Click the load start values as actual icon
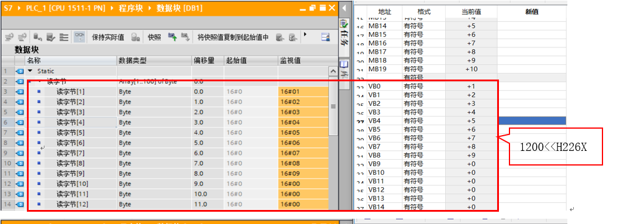Screen dimensions: 644x224 tap(51, 37)
